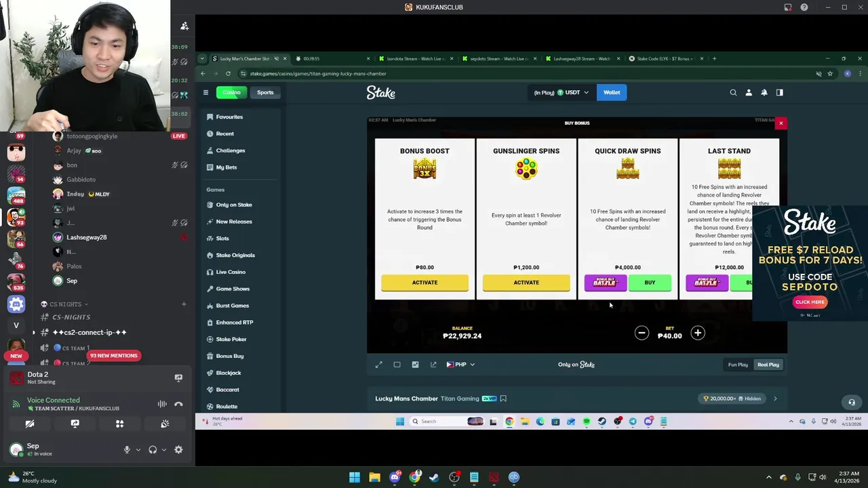Screen dimensions: 868x488
Task: Open Challenges in Stake sidebar
Action: click(231, 150)
